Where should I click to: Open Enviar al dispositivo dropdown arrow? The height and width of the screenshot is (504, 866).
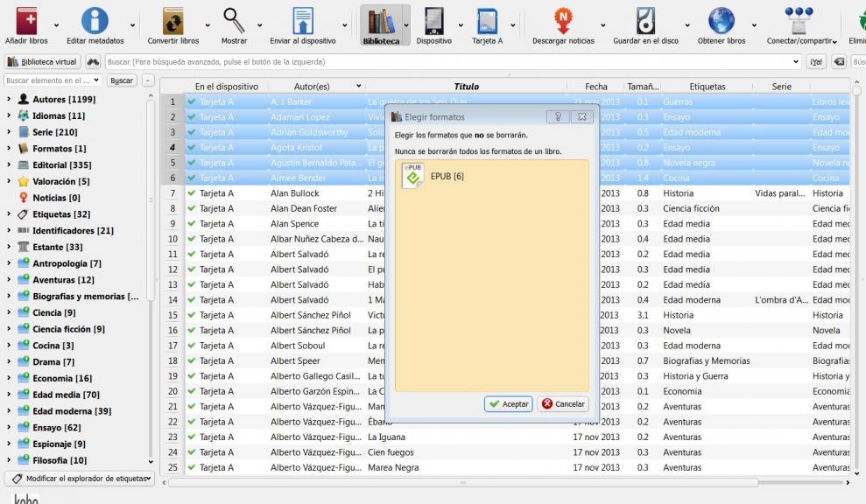point(345,25)
